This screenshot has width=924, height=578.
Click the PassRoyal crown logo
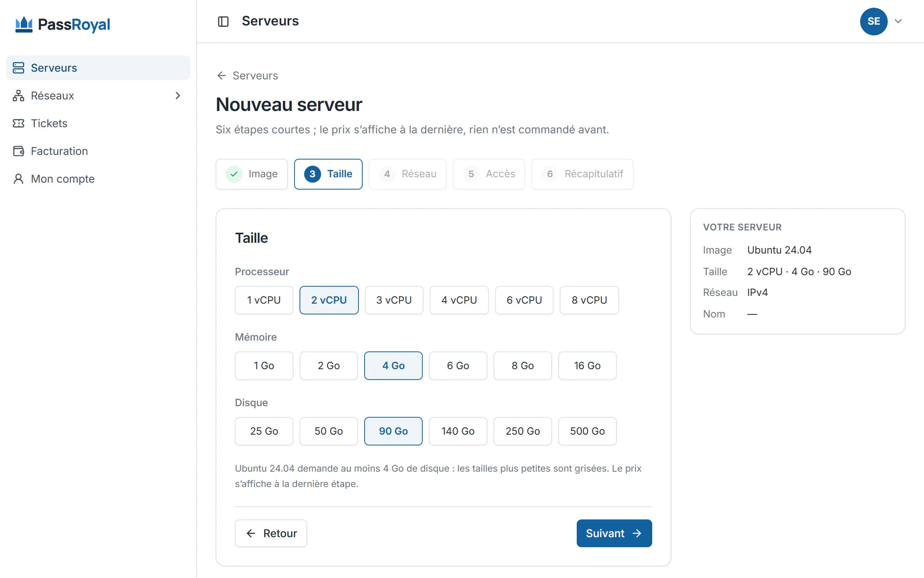point(24,25)
